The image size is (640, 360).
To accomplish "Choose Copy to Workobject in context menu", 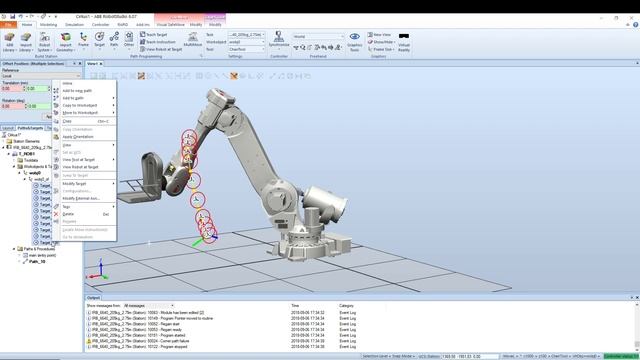I will click(x=85, y=105).
